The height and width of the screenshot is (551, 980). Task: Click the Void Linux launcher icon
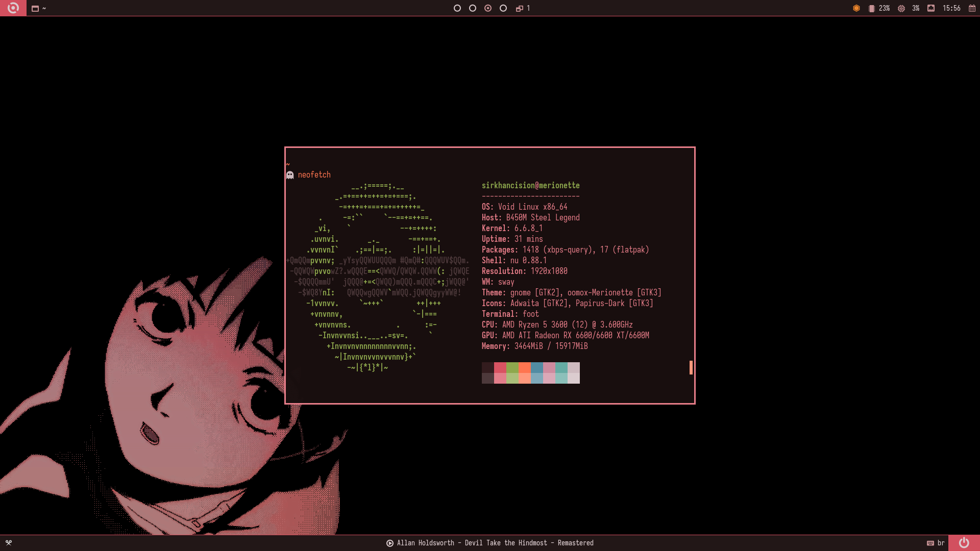point(13,8)
